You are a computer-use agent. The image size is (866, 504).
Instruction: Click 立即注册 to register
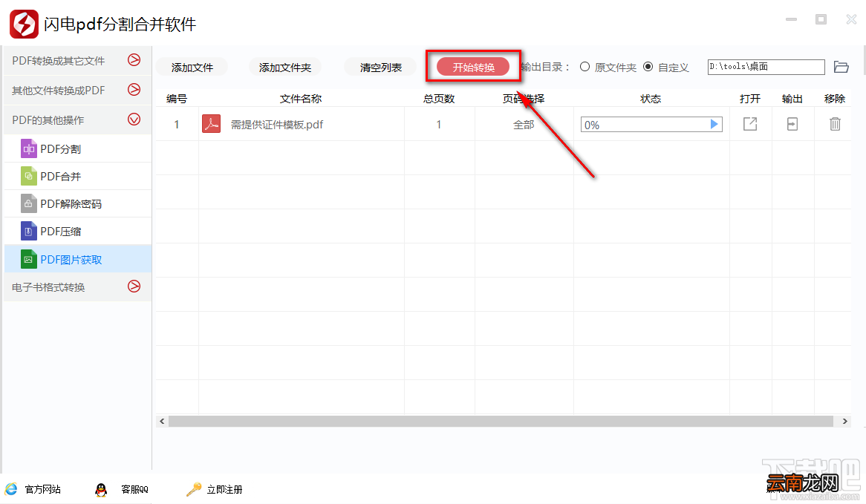pyautogui.click(x=215, y=489)
